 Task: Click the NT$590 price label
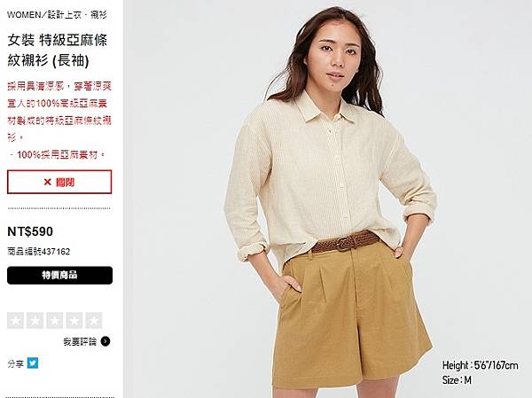(30, 231)
